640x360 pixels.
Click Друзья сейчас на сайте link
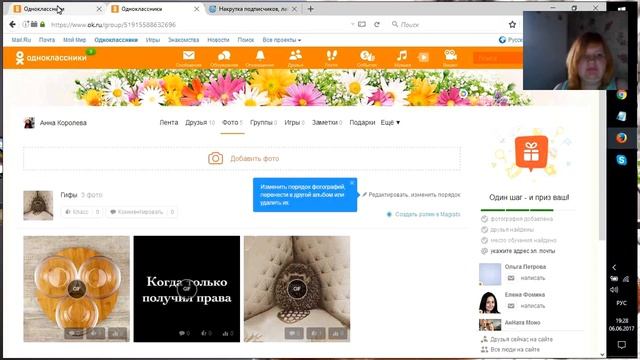click(521, 339)
